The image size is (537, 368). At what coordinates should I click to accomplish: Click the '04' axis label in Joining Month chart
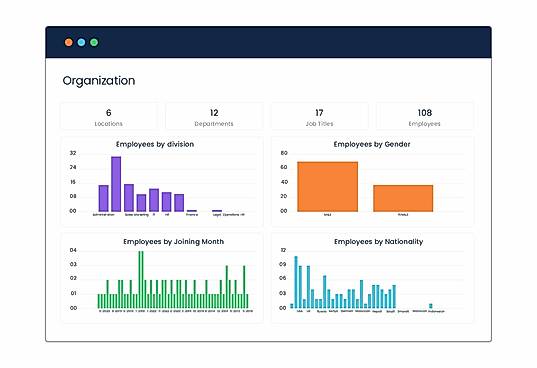pos(73,250)
